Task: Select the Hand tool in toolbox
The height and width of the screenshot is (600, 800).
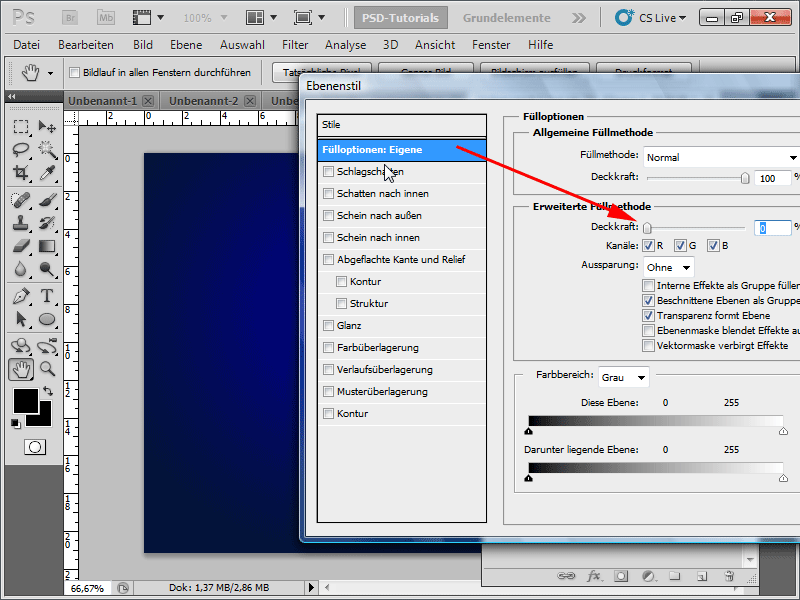Action: pyautogui.click(x=21, y=369)
